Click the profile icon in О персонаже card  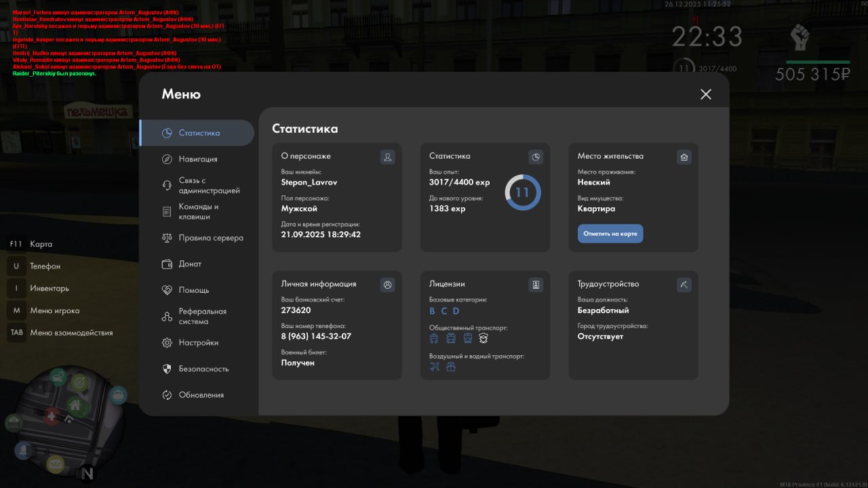387,157
